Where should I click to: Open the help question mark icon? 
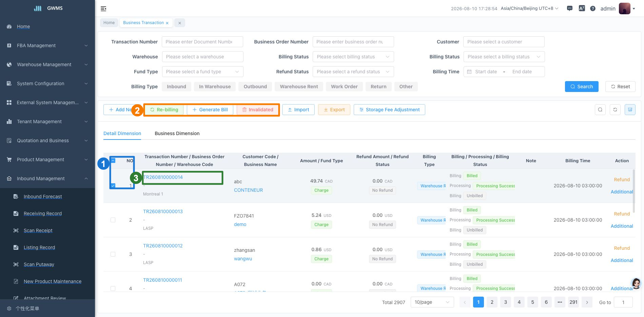pos(593,8)
